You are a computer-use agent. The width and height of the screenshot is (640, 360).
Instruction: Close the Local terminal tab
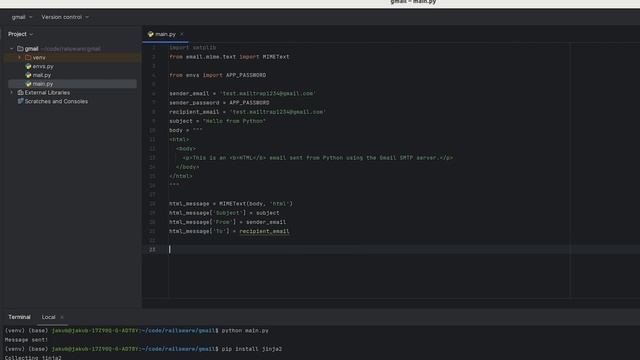[62, 317]
